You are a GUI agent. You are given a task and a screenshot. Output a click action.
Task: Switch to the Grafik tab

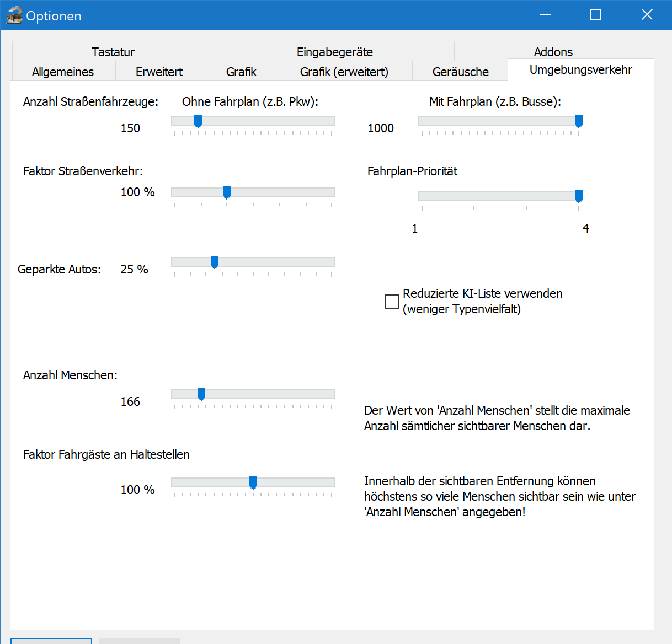point(241,72)
